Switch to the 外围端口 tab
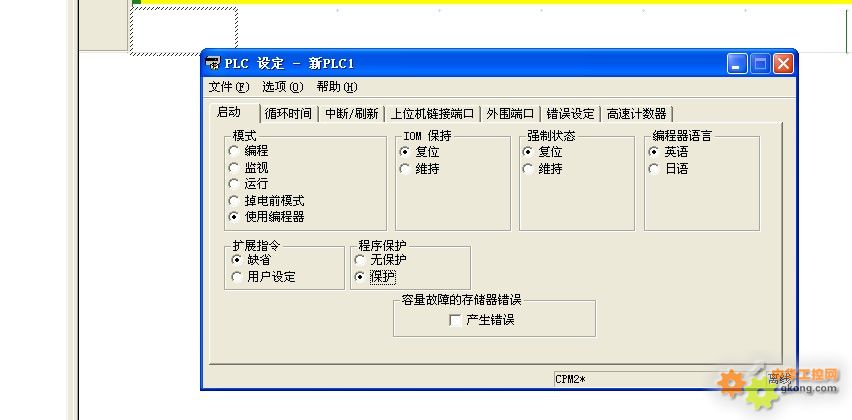 tap(510, 114)
